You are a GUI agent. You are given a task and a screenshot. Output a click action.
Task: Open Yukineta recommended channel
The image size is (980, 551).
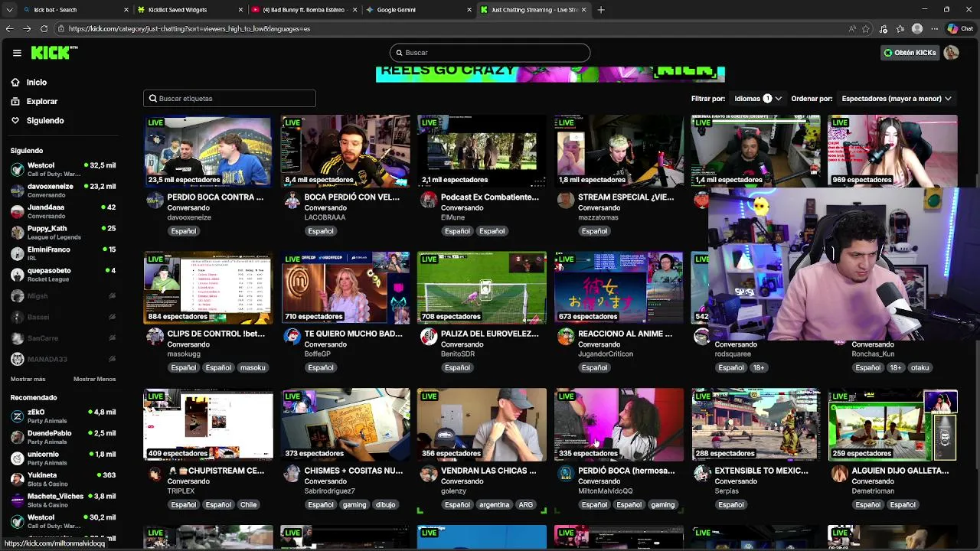(63, 479)
